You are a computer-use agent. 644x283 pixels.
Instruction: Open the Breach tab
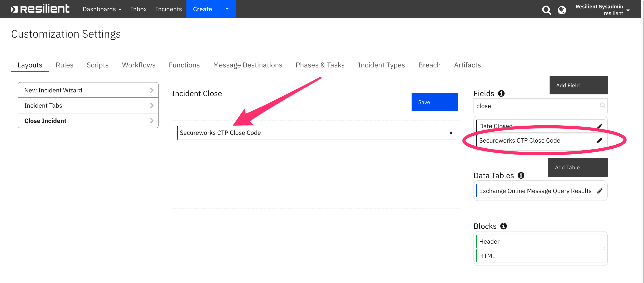tap(429, 65)
